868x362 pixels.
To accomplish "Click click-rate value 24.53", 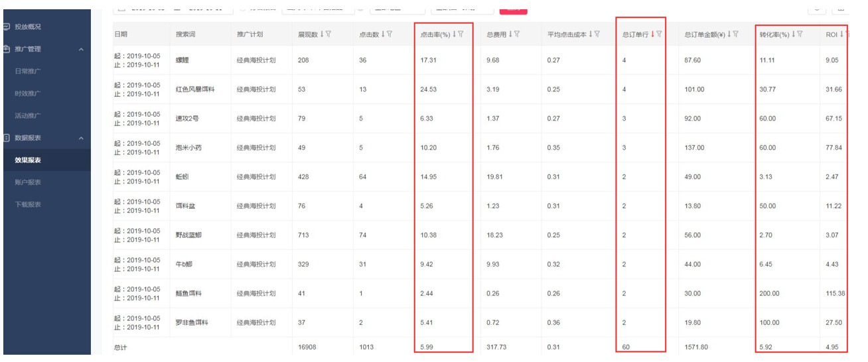I will pyautogui.click(x=429, y=90).
